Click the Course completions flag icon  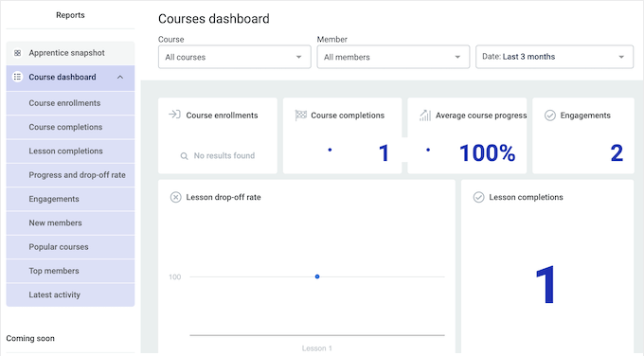tap(300, 116)
